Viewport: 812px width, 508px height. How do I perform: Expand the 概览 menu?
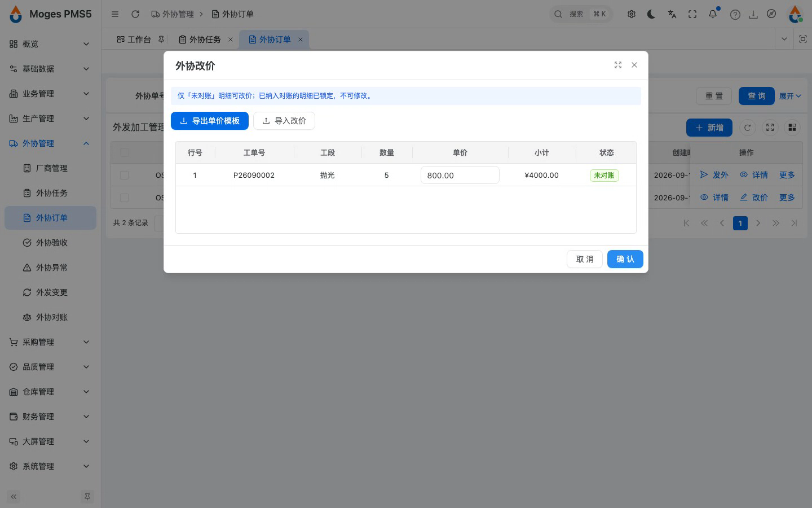coord(50,44)
